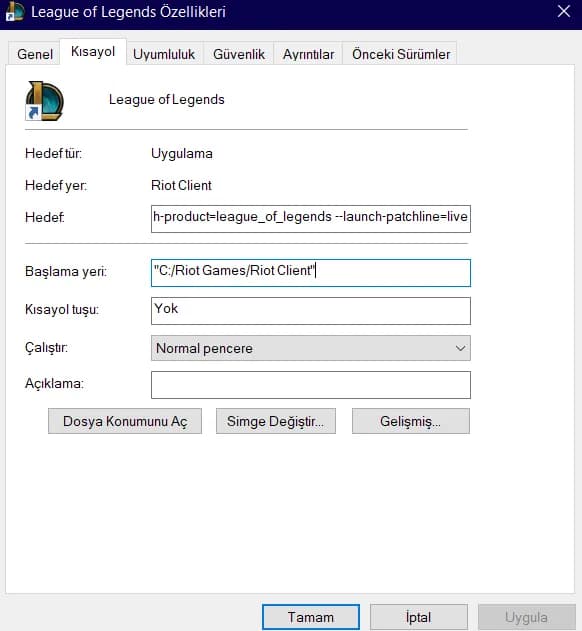
Task: Confirm with the Tamam button
Action: 311,617
